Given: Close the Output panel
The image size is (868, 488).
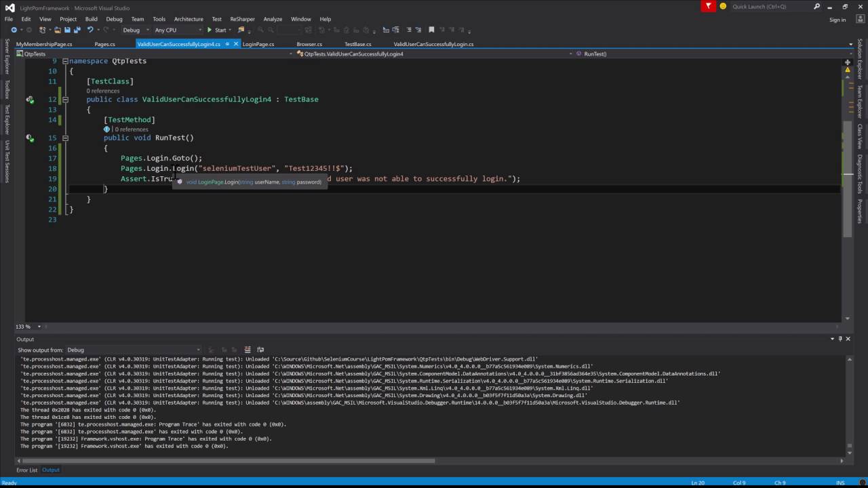Looking at the screenshot, I should (848, 339).
